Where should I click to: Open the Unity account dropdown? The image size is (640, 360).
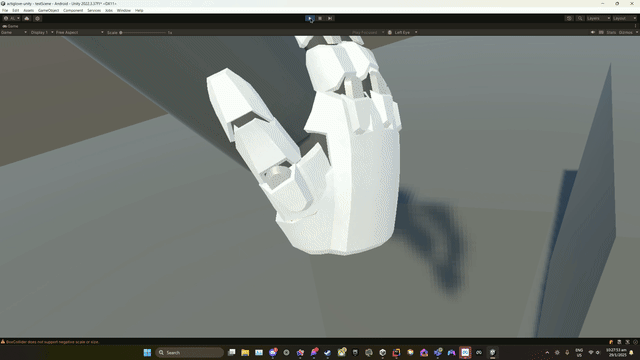point(11,18)
